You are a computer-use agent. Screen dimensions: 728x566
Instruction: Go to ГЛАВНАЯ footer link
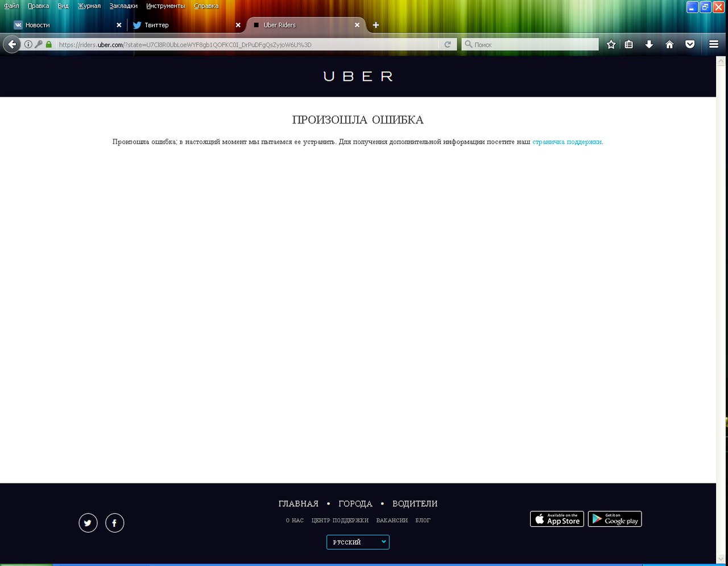pos(299,503)
